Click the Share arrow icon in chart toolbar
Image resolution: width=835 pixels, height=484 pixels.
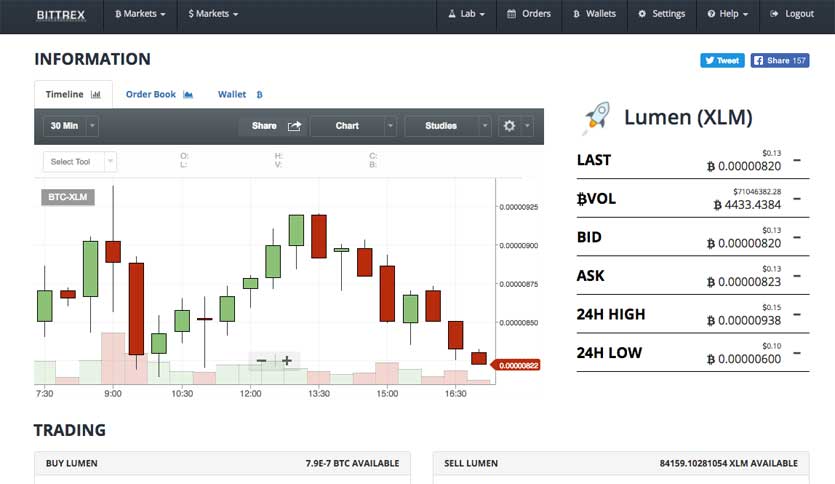tap(294, 126)
